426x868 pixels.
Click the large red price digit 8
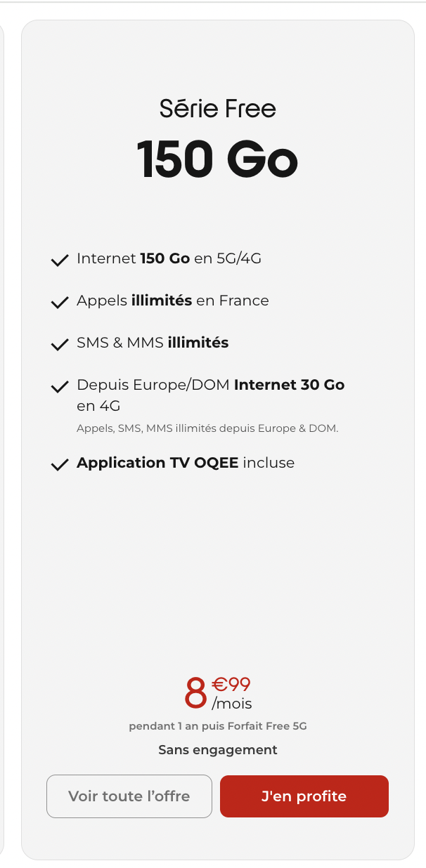pyautogui.click(x=195, y=693)
